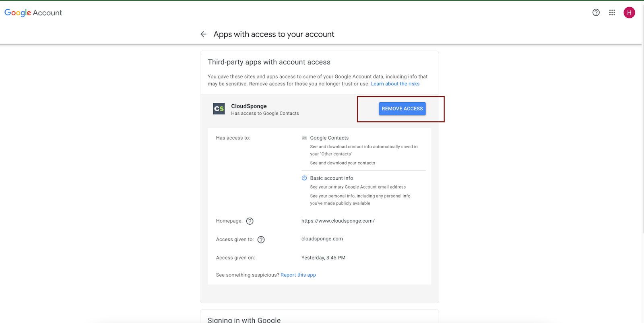Screen dimensions: 644x323
Task: Click the Basic account info person icon
Action: (304, 178)
